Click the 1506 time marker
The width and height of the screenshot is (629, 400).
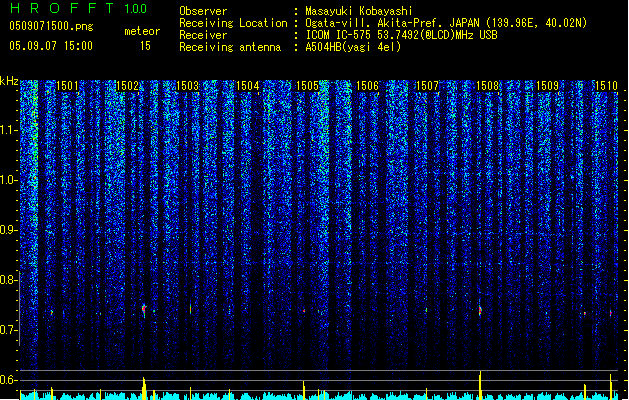[367, 85]
